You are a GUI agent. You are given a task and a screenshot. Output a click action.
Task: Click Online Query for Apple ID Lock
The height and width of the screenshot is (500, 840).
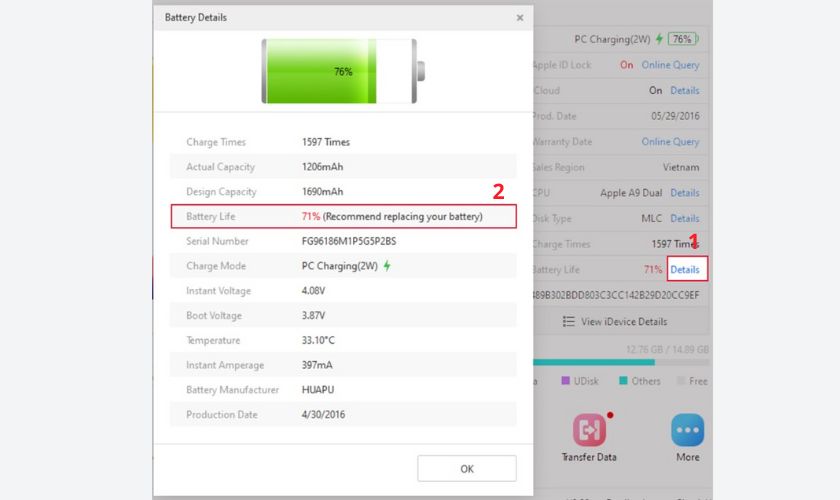click(670, 65)
